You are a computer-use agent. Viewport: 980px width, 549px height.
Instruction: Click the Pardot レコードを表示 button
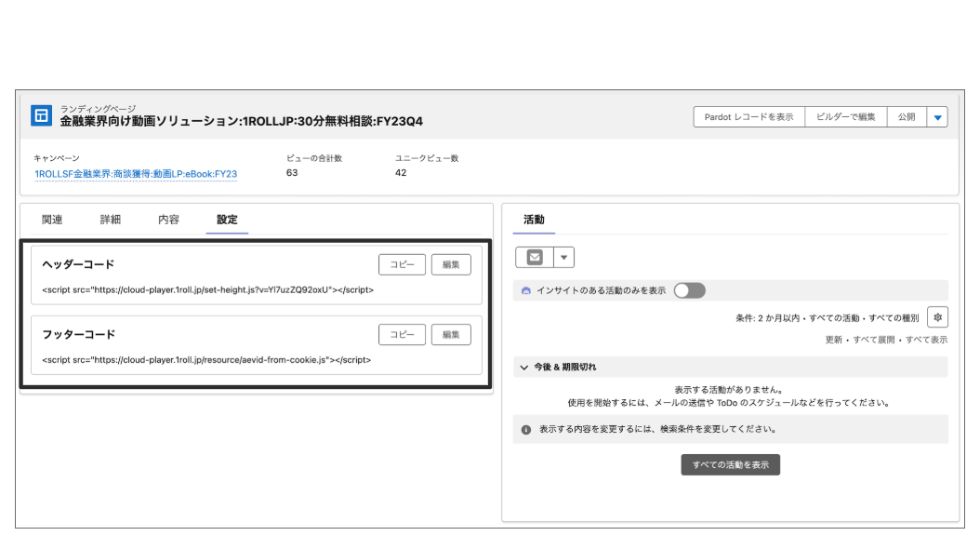[748, 117]
